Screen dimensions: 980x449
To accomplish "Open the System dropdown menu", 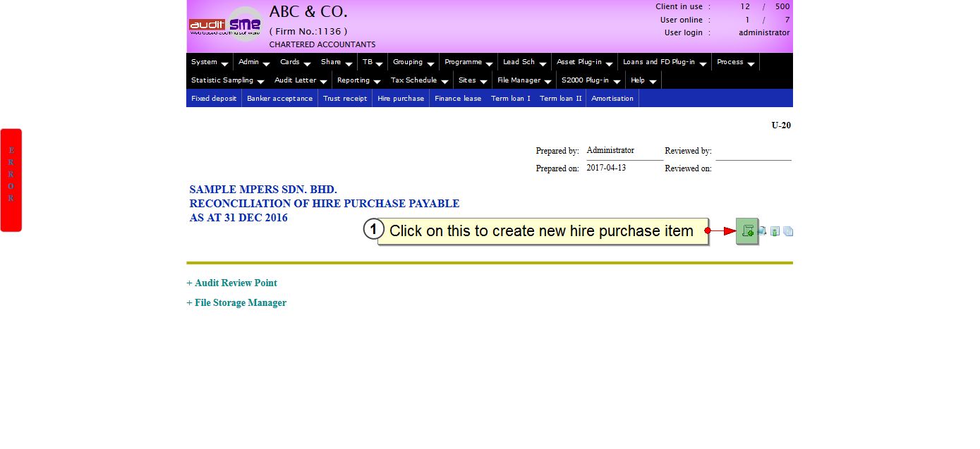I will pyautogui.click(x=210, y=62).
